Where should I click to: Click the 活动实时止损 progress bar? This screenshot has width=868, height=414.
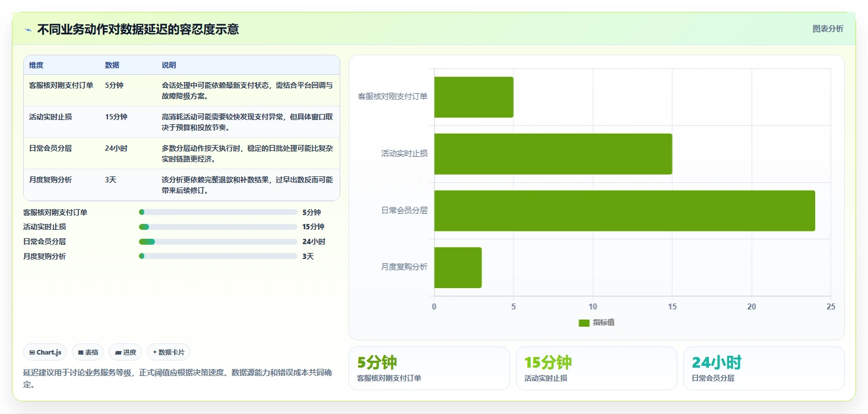point(218,227)
